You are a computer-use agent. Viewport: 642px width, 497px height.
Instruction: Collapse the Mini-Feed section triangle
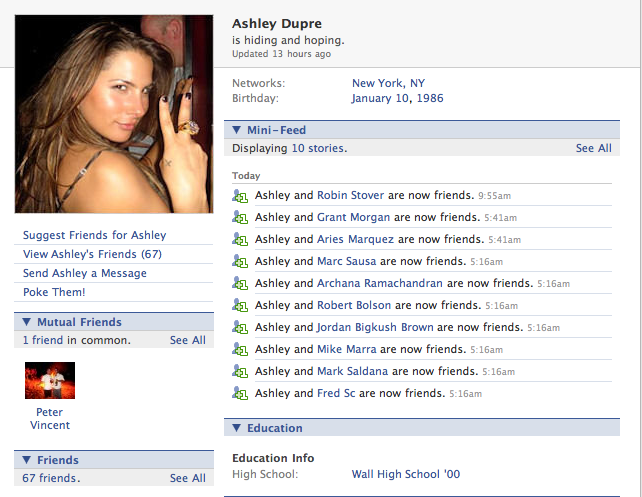(236, 130)
